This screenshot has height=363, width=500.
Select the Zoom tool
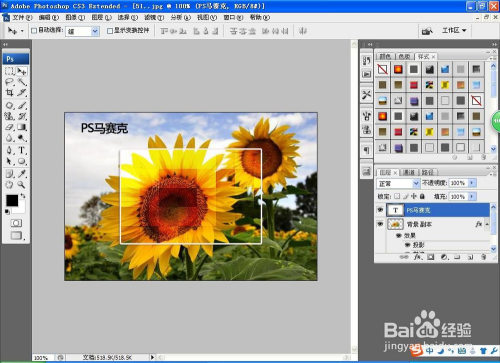tap(22, 184)
